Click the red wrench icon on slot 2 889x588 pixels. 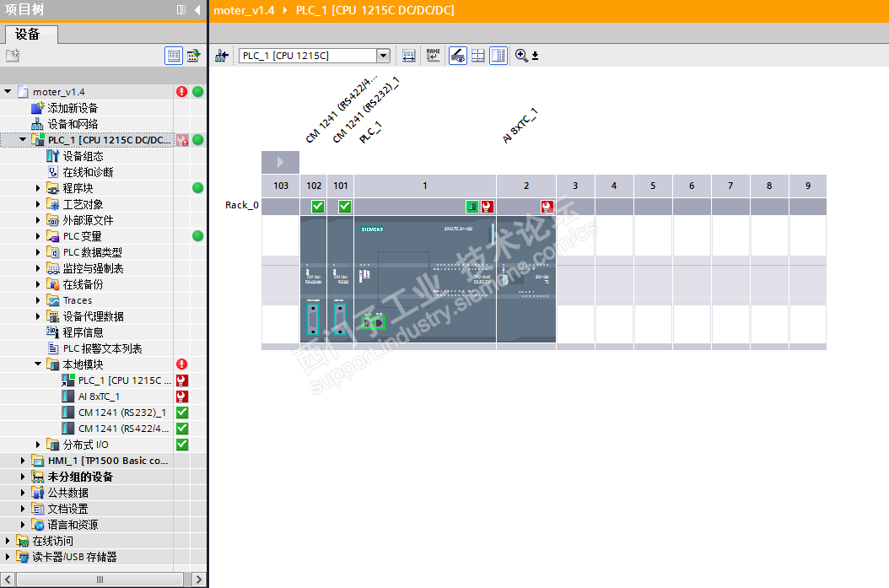(547, 207)
